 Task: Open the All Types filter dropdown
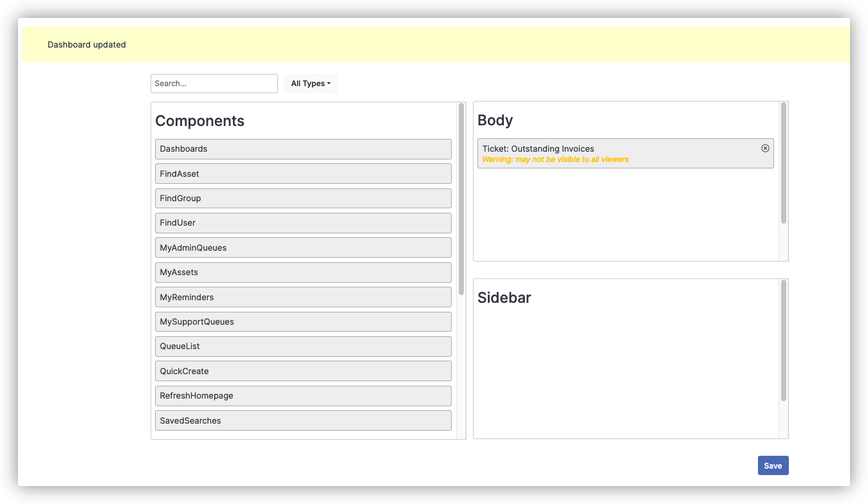(311, 83)
